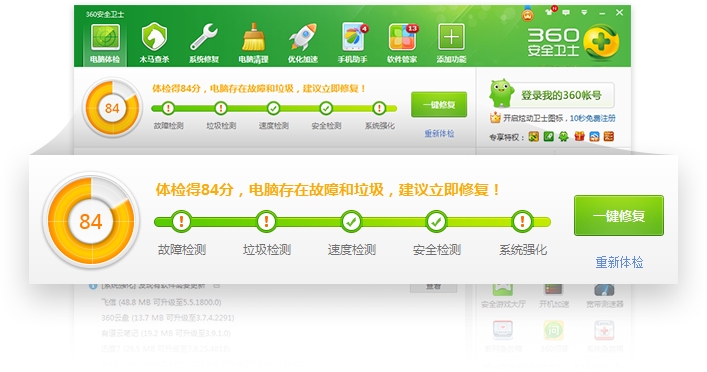The height and width of the screenshot is (372, 707).
Task: Click the green pencil privilege icon after 专享特权
Action: (549, 136)
